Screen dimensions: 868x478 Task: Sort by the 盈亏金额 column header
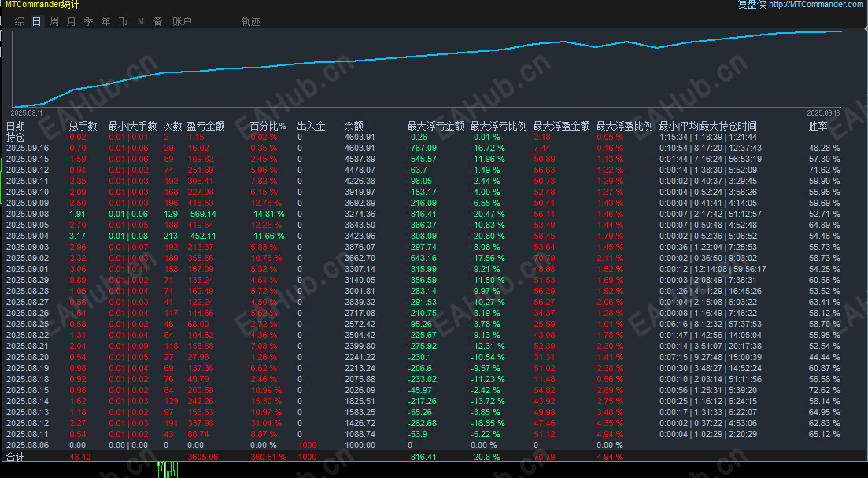(x=206, y=126)
